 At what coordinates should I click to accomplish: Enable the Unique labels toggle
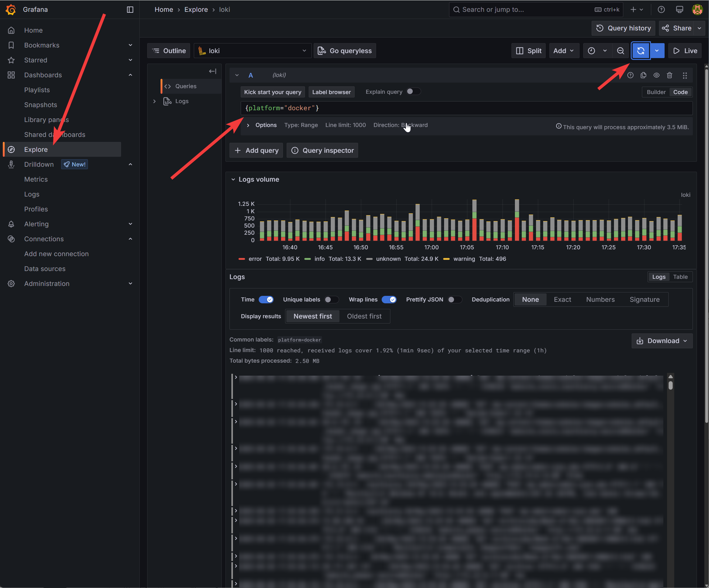[332, 299]
